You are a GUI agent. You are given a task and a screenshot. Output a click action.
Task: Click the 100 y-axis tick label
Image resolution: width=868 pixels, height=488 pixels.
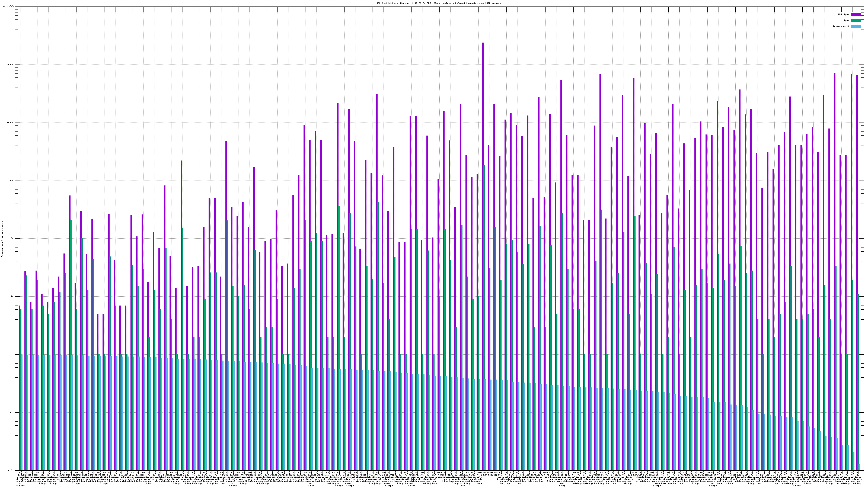(x=11, y=239)
